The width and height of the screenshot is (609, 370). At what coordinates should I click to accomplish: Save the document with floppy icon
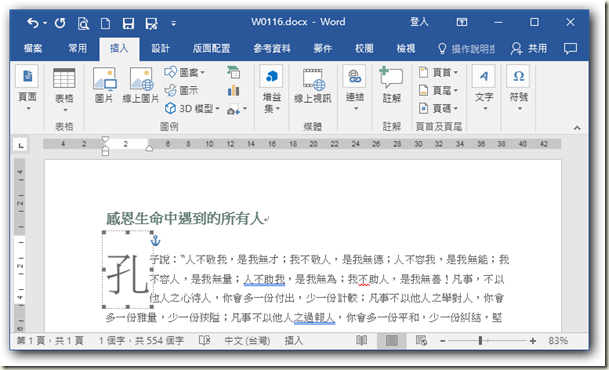[128, 23]
